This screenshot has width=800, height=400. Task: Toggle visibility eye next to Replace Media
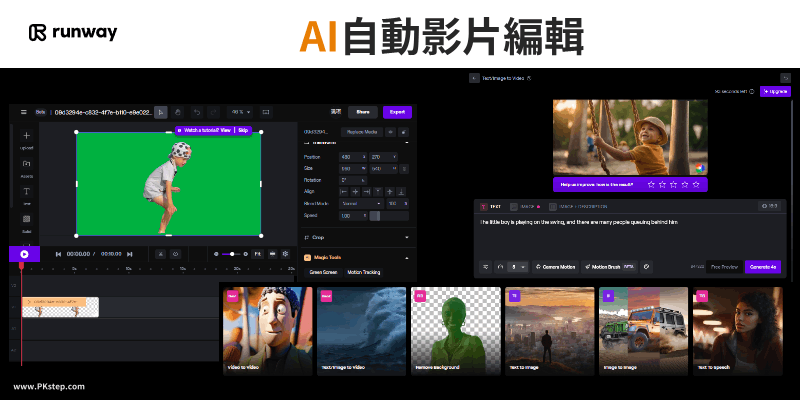391,132
